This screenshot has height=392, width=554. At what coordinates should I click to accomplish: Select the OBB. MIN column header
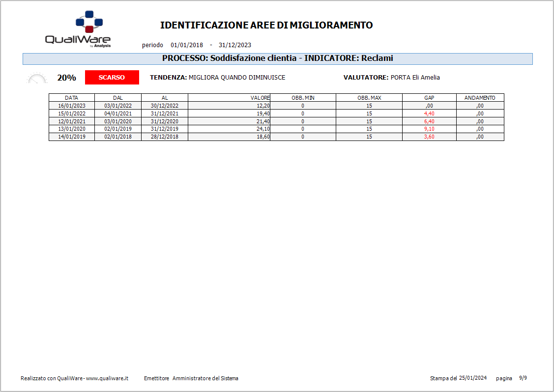point(303,98)
